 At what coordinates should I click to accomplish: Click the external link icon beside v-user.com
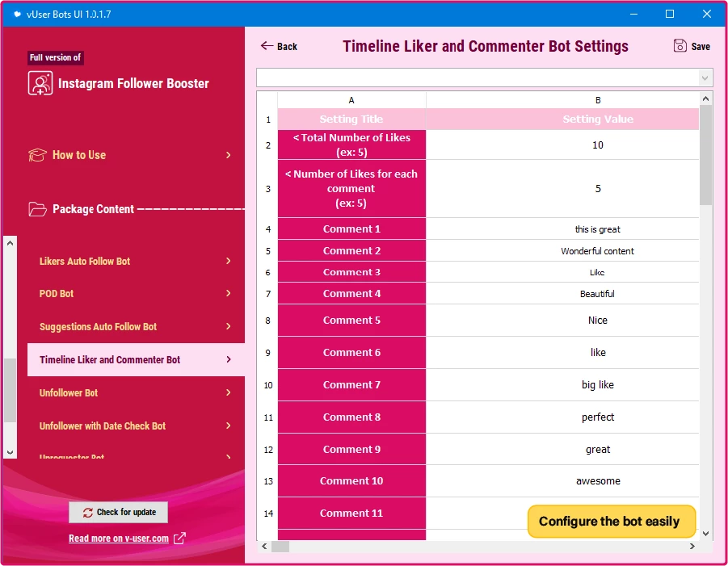point(179,539)
